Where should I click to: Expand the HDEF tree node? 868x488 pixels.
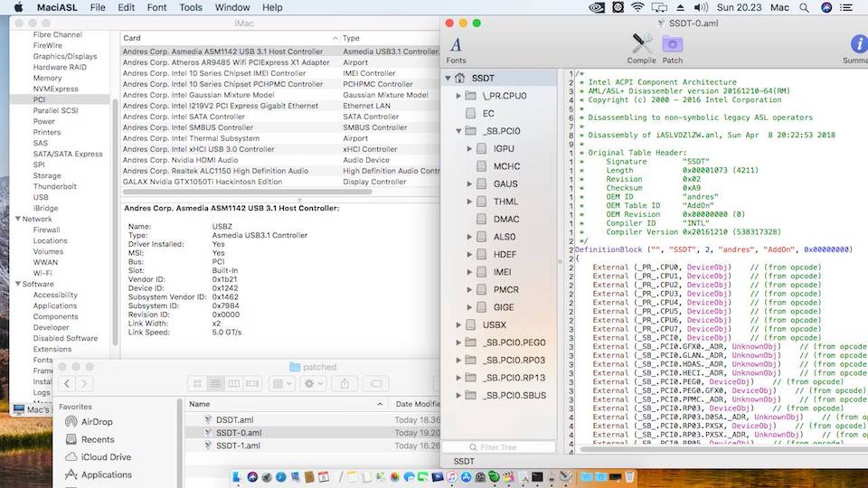pyautogui.click(x=469, y=255)
